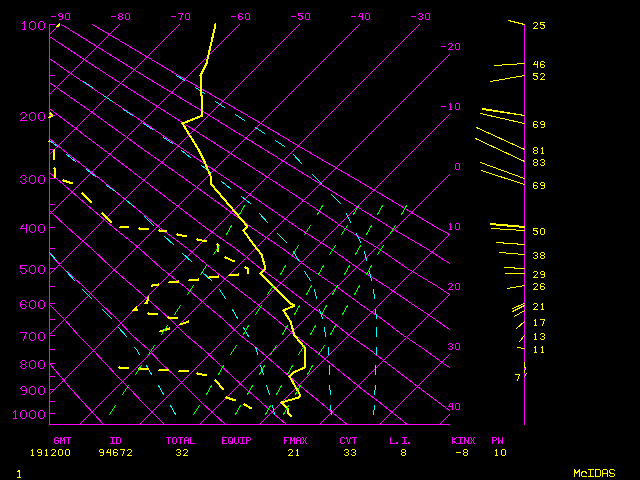Screen dimensions: 640x480
Task: Click the CVT value 33
Action: point(348,452)
